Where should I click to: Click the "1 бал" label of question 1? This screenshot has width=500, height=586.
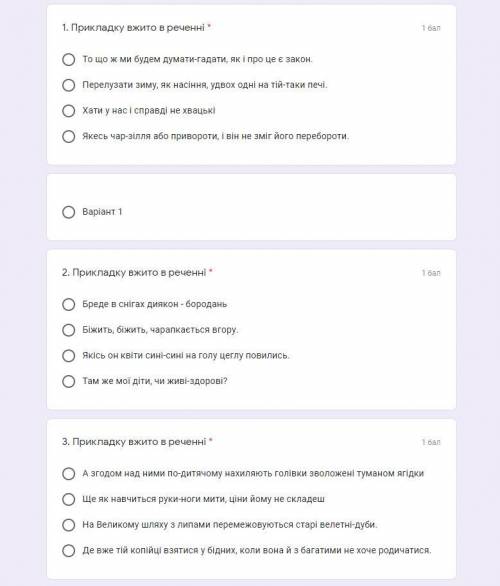(x=431, y=28)
